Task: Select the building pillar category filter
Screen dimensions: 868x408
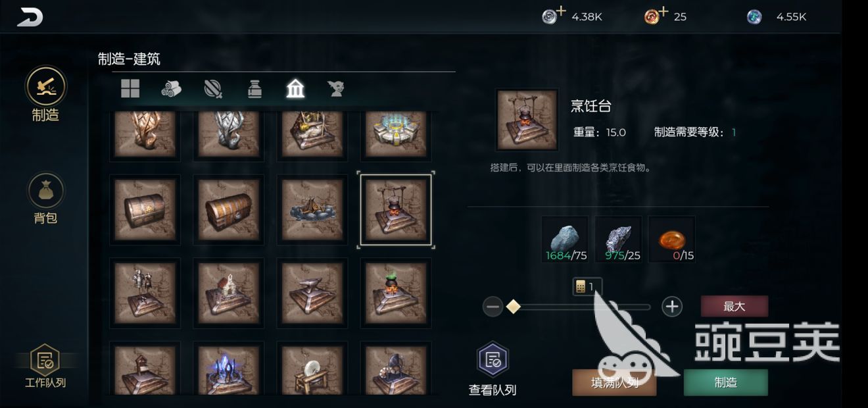Action: tap(295, 88)
